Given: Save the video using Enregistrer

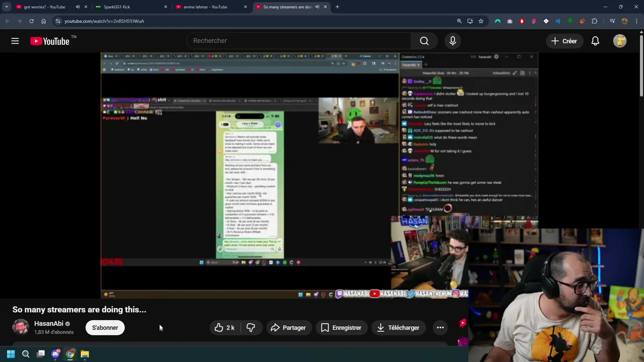Looking at the screenshot, I should pyautogui.click(x=341, y=328).
